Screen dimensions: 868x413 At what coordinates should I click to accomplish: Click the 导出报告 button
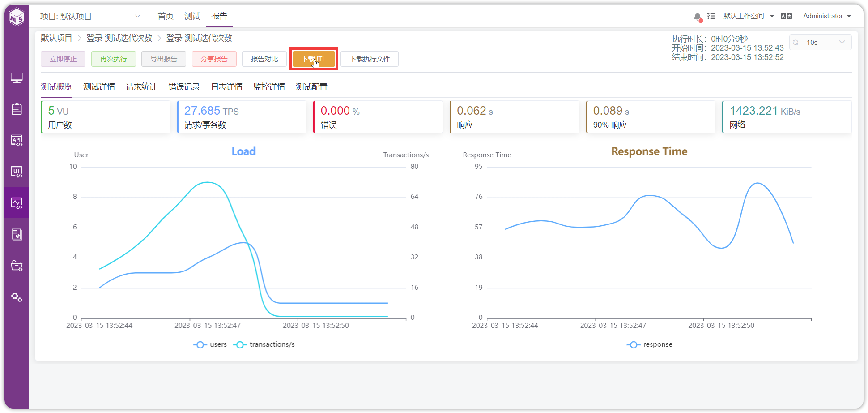coord(164,59)
